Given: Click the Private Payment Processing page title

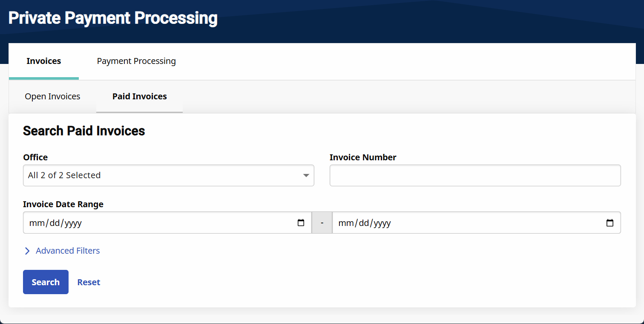Looking at the screenshot, I should [113, 18].
